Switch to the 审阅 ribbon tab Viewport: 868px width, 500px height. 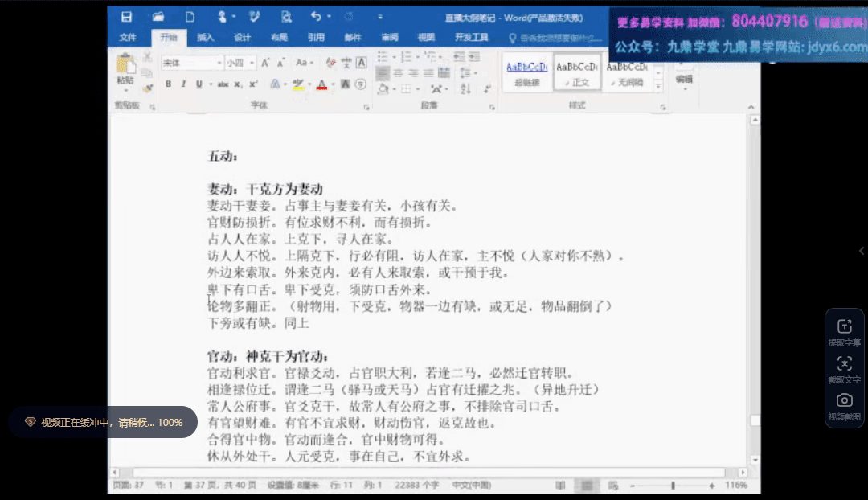(390, 37)
